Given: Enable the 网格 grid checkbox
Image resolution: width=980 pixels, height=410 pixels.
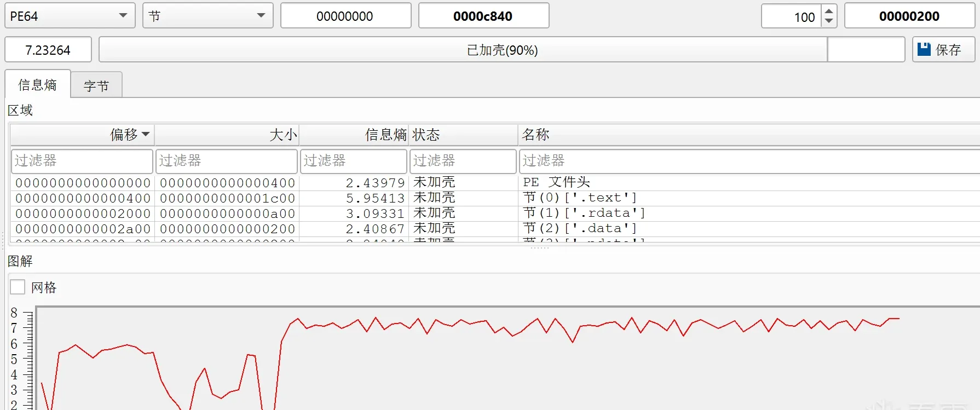Looking at the screenshot, I should pyautogui.click(x=18, y=287).
